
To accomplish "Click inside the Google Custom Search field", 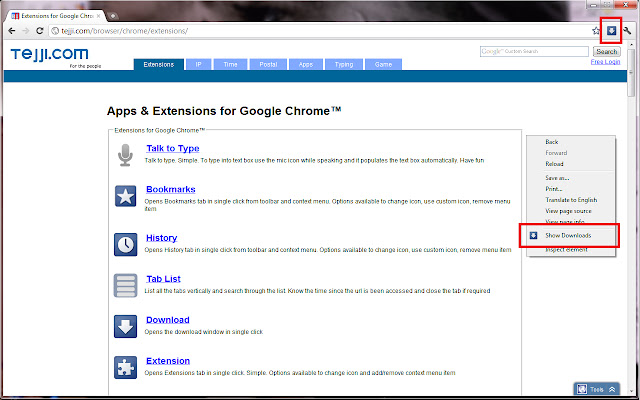I will tap(535, 51).
